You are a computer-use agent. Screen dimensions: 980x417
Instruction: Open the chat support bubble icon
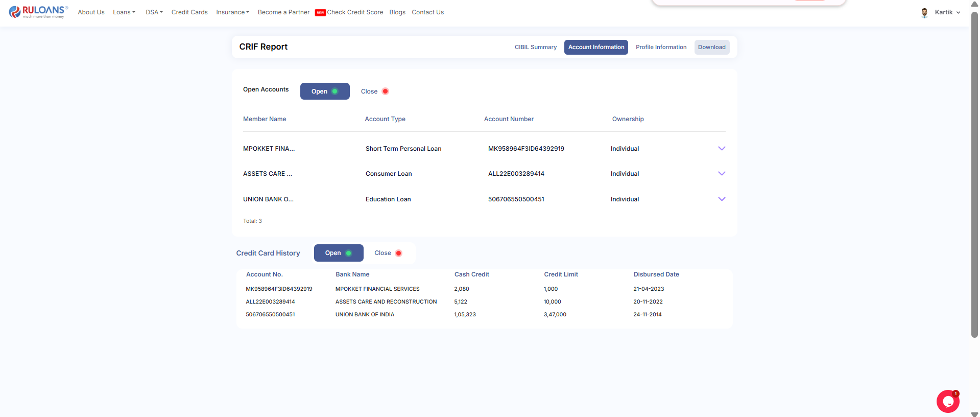(948, 402)
